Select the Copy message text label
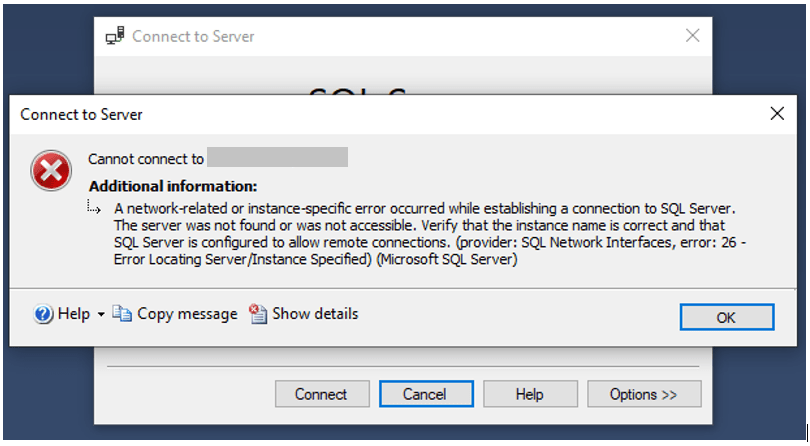The image size is (810, 446). [x=187, y=314]
